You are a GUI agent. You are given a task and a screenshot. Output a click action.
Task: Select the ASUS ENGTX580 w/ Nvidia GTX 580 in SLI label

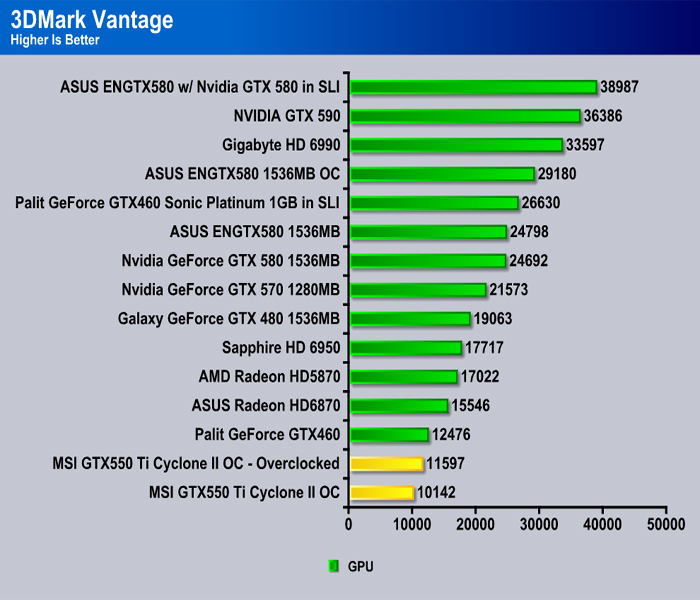tap(200, 87)
